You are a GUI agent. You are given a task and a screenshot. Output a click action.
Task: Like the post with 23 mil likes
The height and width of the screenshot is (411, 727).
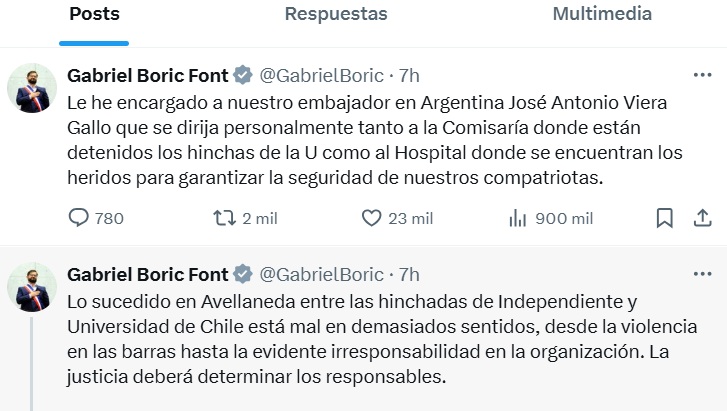pyautogui.click(x=397, y=218)
